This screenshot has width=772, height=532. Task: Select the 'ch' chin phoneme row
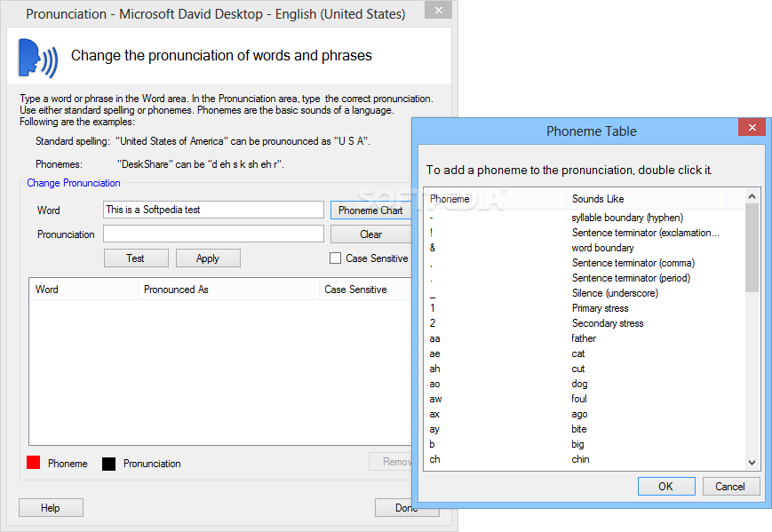[585, 459]
